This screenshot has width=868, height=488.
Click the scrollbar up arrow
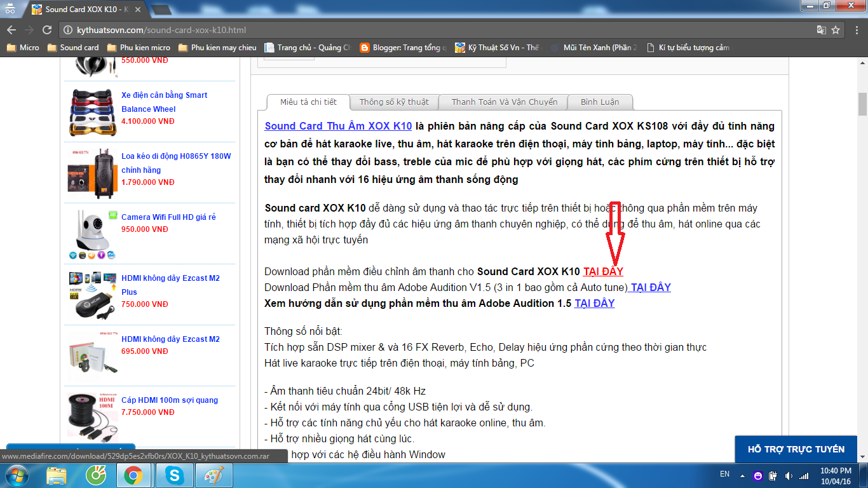(862, 62)
